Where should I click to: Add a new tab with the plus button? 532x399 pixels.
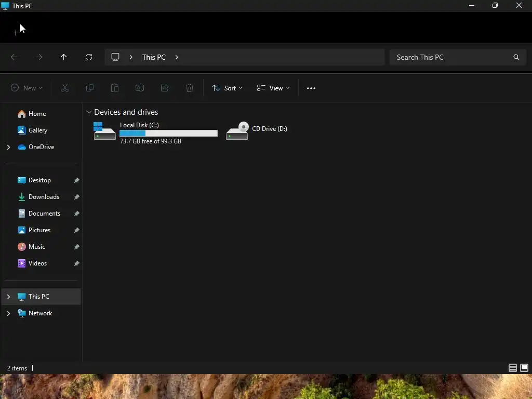pos(16,33)
